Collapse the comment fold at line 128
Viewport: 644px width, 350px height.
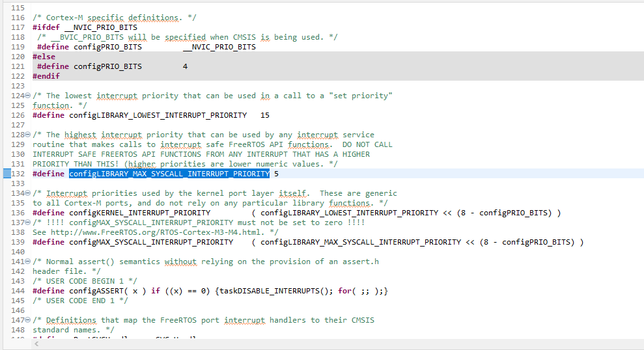tap(27, 135)
